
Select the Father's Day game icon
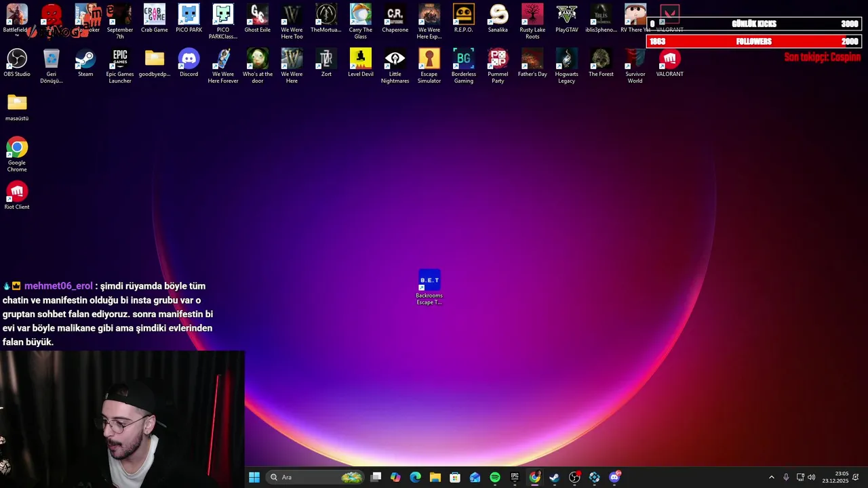532,63
